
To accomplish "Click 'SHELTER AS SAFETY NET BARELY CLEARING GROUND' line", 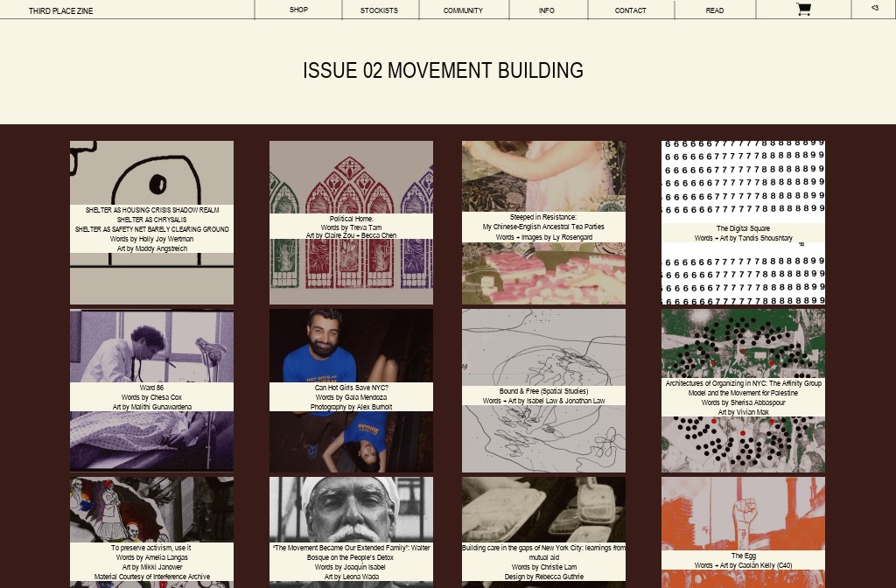I will coord(151,229).
